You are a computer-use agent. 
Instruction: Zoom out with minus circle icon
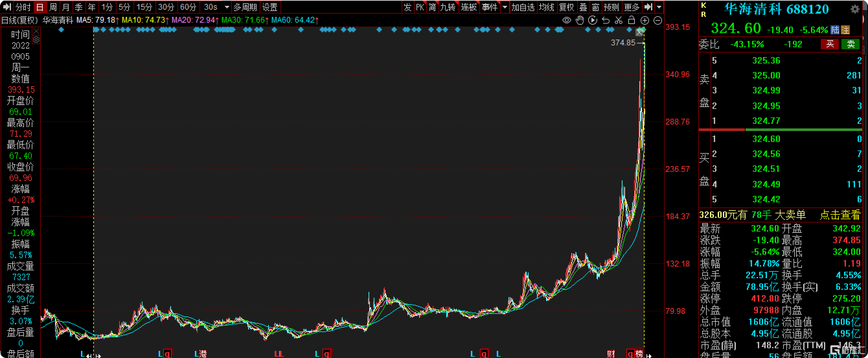point(658,20)
